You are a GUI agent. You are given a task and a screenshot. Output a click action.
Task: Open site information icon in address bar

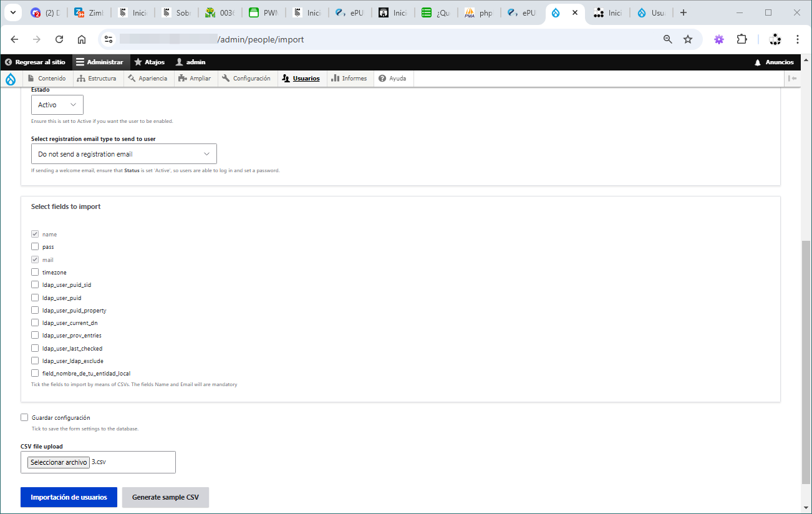coord(109,39)
